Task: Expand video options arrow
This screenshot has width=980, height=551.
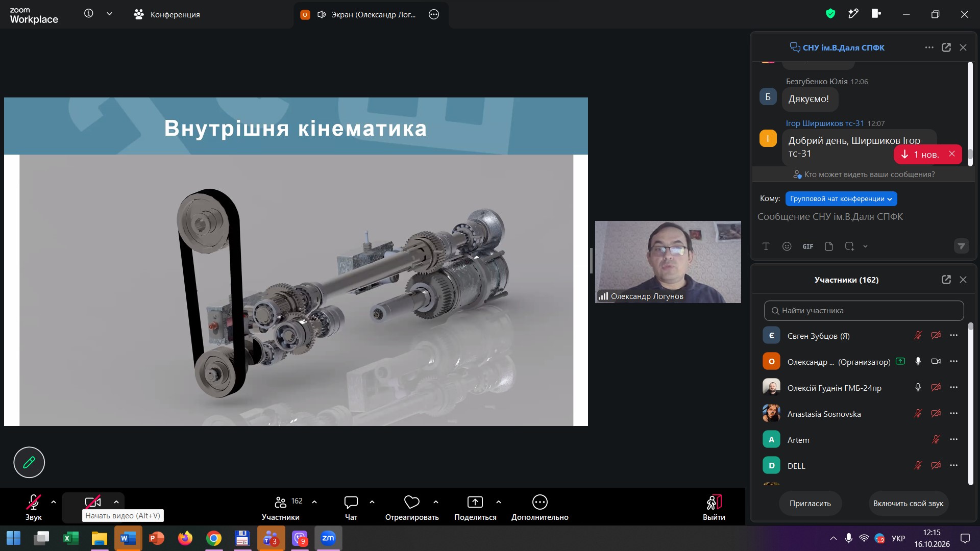Action: pyautogui.click(x=116, y=502)
